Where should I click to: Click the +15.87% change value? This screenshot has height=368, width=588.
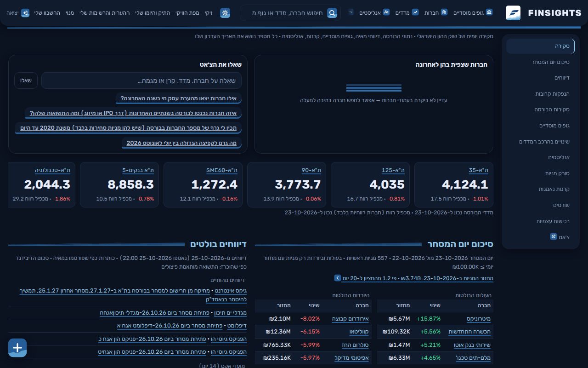pos(429,319)
